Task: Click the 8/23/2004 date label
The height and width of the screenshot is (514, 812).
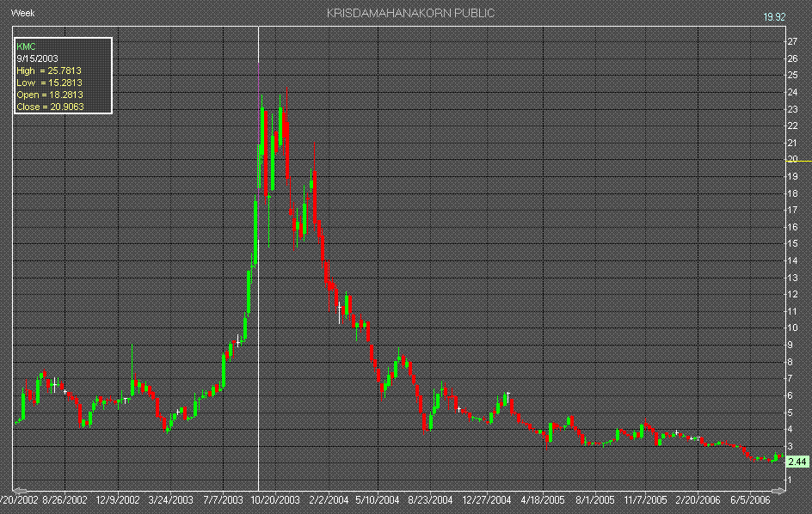Action: point(430,500)
